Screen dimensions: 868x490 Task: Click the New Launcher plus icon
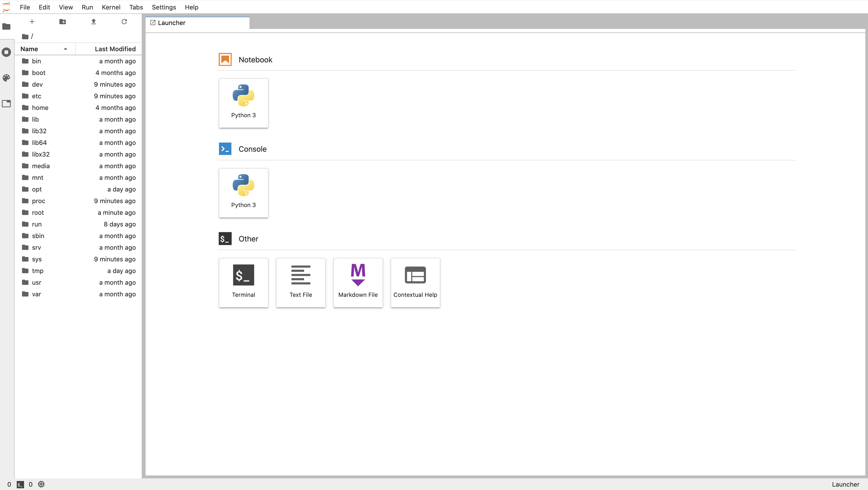tap(32, 22)
